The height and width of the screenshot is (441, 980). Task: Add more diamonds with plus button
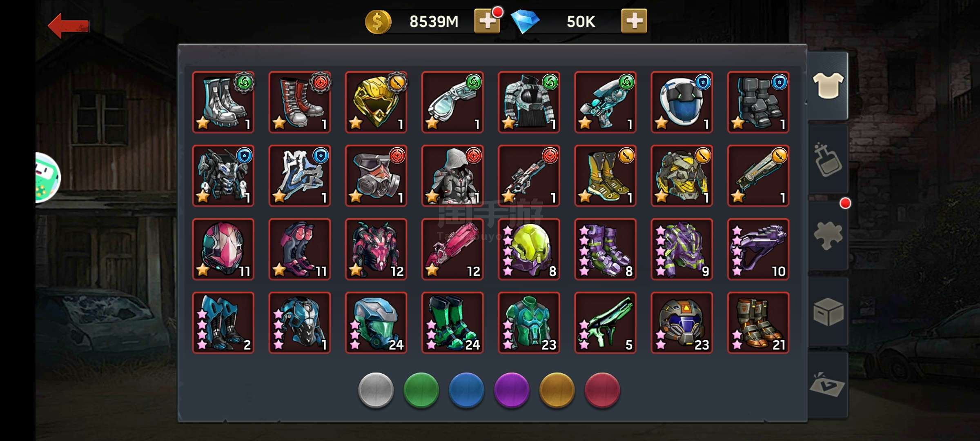coord(634,21)
